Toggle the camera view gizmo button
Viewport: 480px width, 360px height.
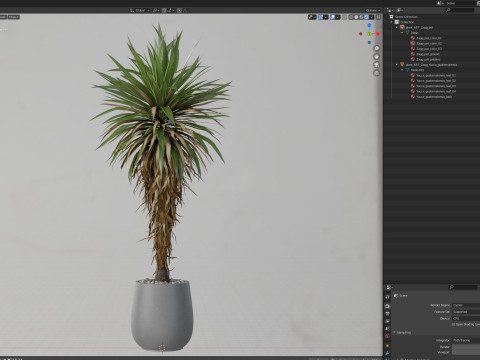point(377,64)
